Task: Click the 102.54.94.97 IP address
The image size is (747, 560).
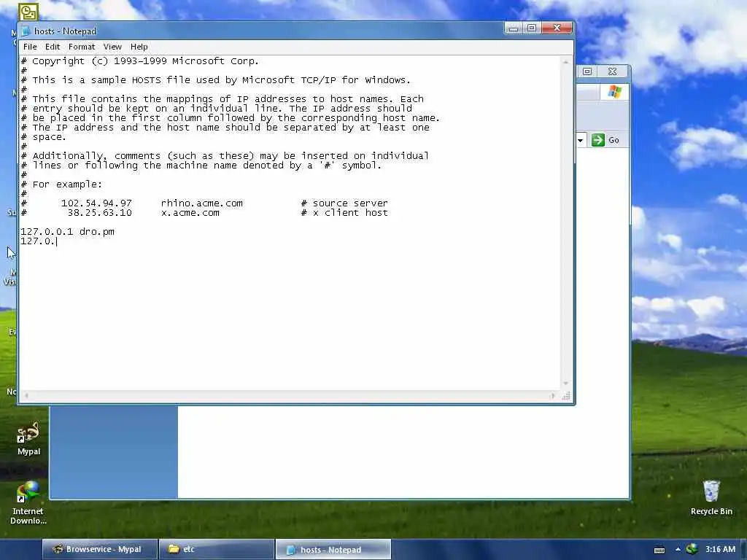Action: tap(97, 203)
